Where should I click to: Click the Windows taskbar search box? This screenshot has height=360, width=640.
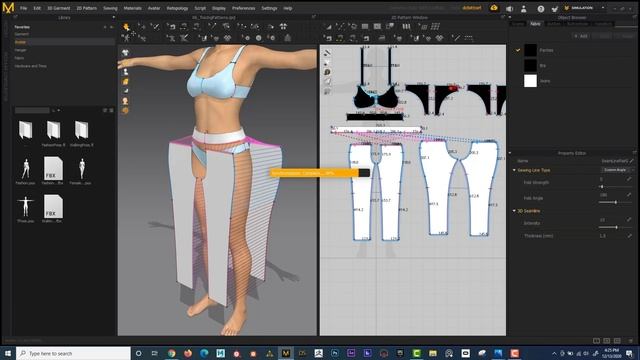tap(73, 353)
